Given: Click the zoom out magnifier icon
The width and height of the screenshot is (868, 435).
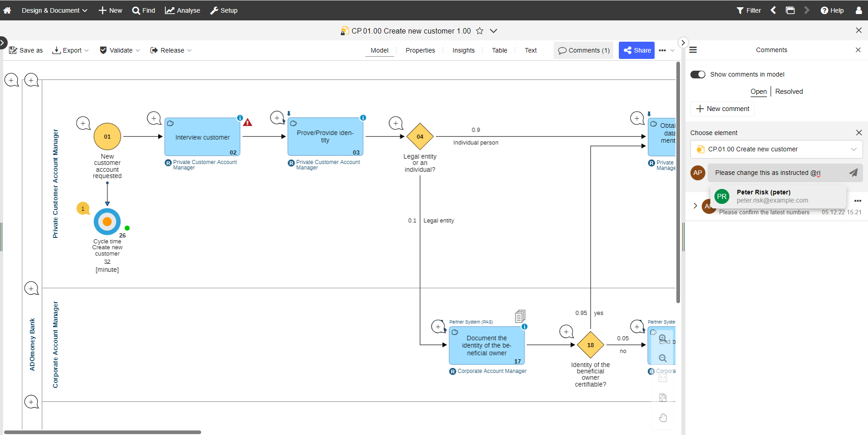Looking at the screenshot, I should (663, 358).
